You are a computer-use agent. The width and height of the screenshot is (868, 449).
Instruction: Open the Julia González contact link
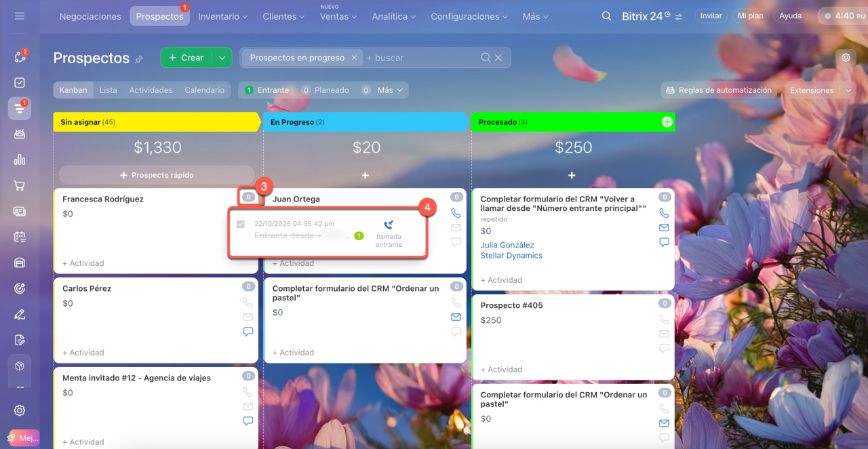click(x=507, y=245)
